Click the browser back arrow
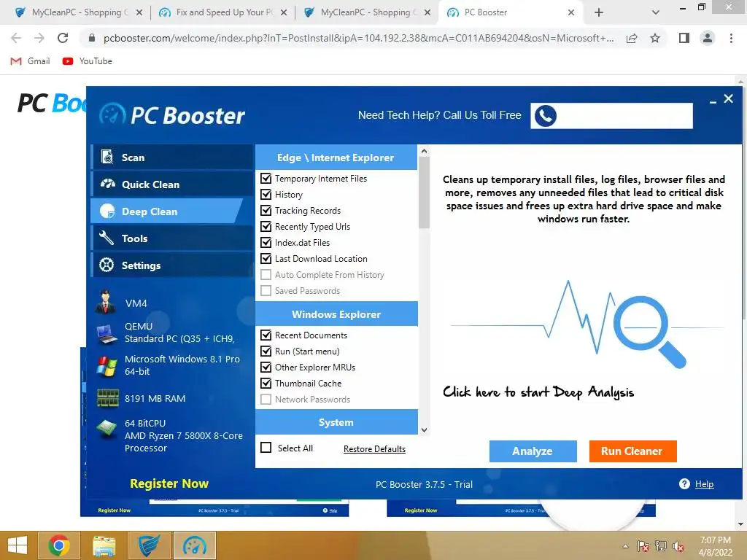 click(16, 38)
